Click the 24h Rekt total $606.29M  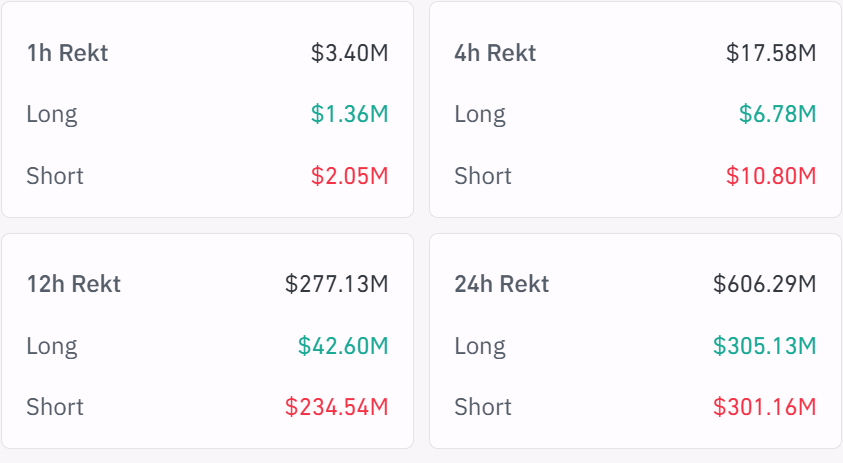764,284
